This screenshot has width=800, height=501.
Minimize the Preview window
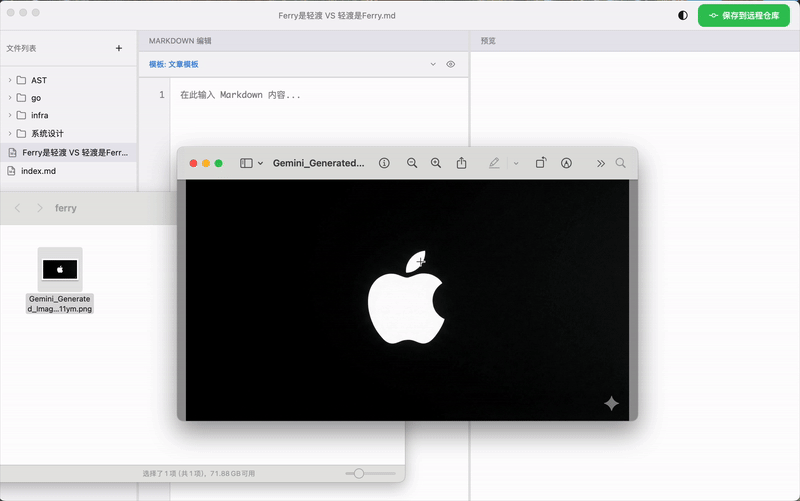tap(206, 163)
